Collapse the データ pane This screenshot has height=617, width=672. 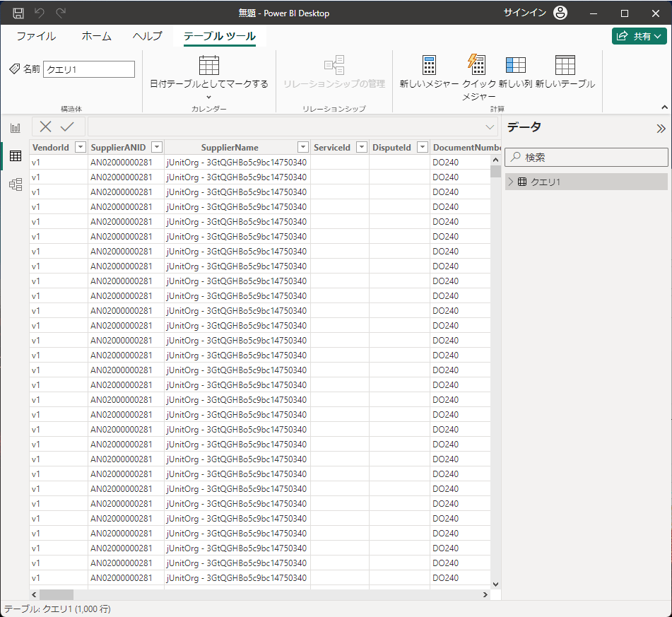[661, 128]
